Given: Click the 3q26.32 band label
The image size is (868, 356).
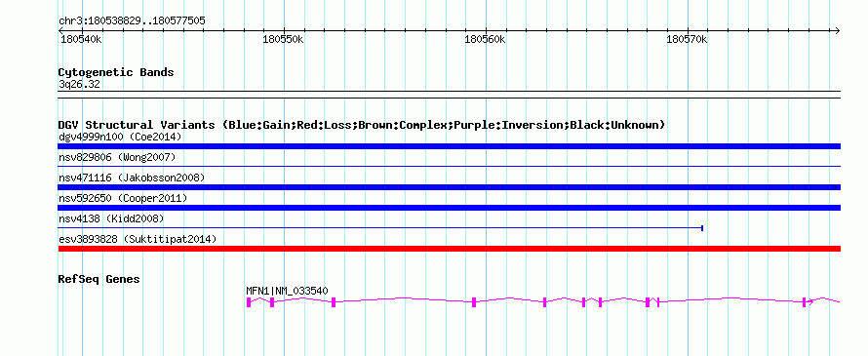Looking at the screenshot, I should 79,85.
